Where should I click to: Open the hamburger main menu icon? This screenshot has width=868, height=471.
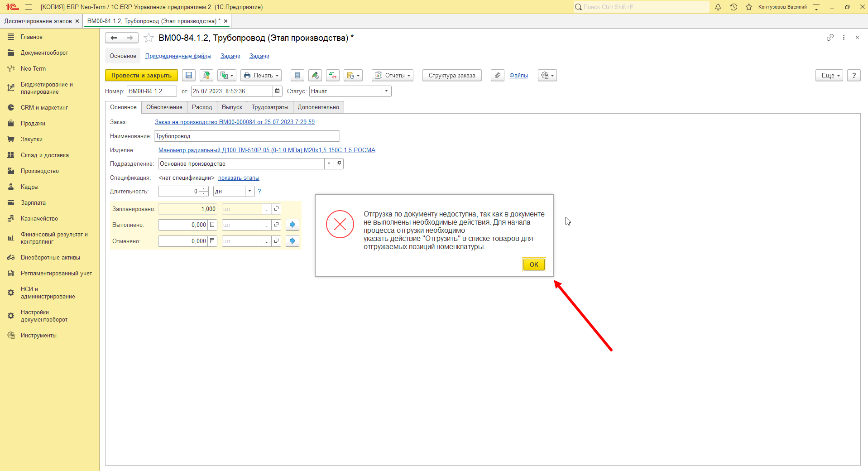point(29,7)
